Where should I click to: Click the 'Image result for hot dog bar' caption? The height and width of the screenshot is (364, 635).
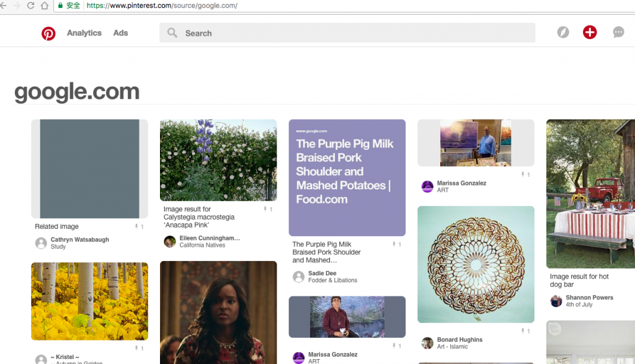[579, 280]
